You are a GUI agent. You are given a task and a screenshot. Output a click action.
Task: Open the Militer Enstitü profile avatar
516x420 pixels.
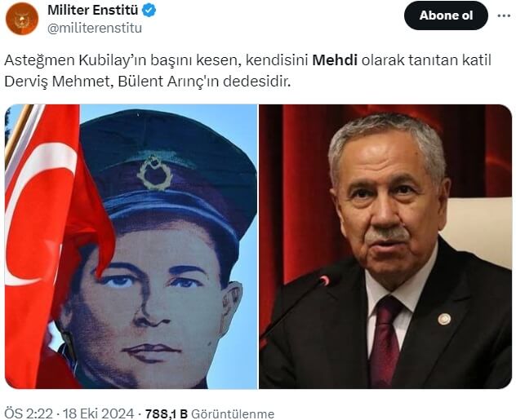(x=22, y=19)
